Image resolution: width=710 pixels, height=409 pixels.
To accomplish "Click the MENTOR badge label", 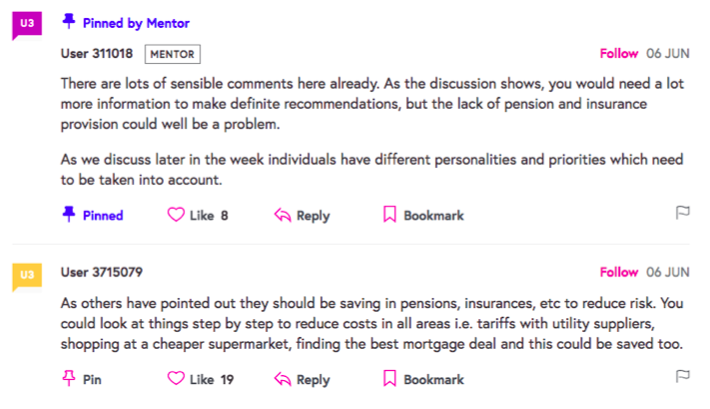I will [172, 54].
